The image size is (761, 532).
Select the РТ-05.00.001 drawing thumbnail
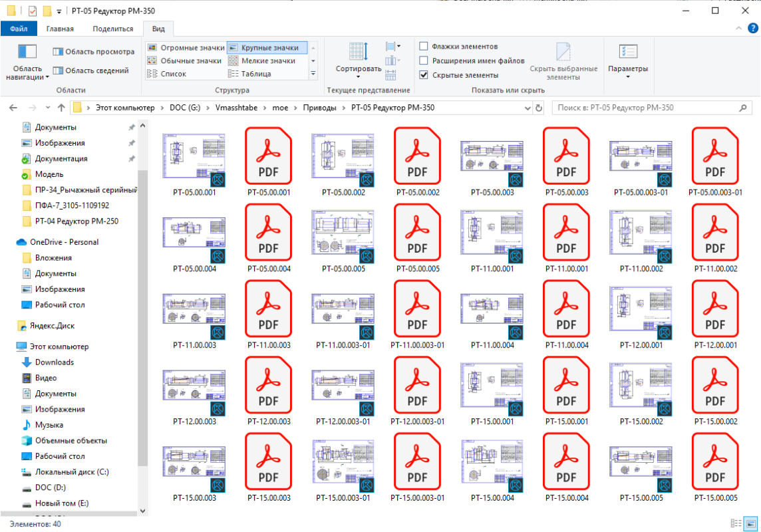(194, 159)
